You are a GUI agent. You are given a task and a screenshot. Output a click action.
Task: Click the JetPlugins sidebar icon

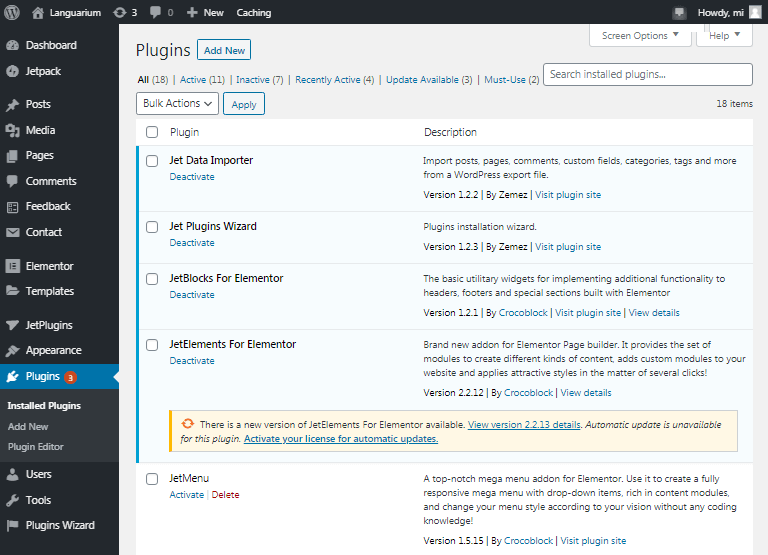[x=13, y=325]
